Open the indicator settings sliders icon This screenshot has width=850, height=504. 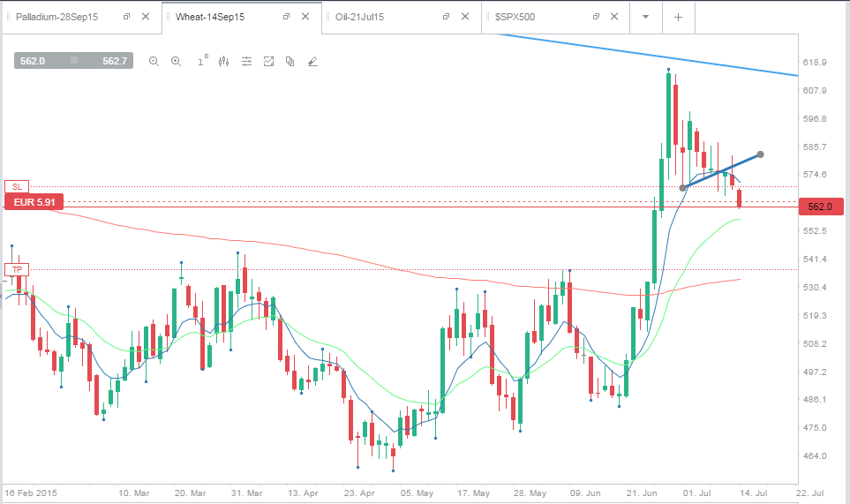click(x=246, y=62)
